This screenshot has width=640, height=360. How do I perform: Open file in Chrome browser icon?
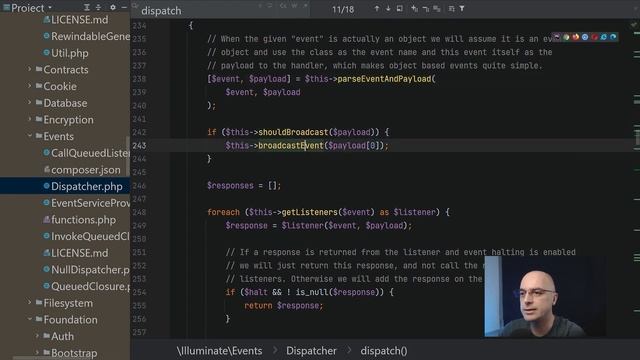pyautogui.click(x=566, y=37)
